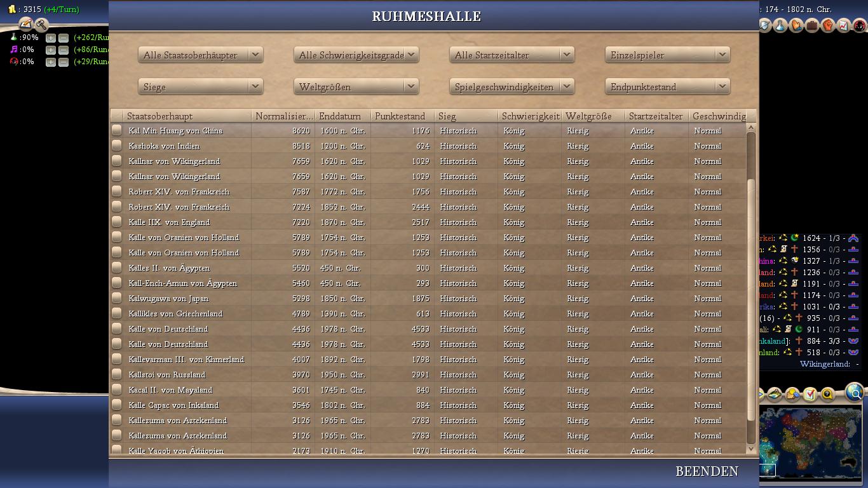Click the globe view magnifier icon
868x488 pixels.
[x=855, y=393]
